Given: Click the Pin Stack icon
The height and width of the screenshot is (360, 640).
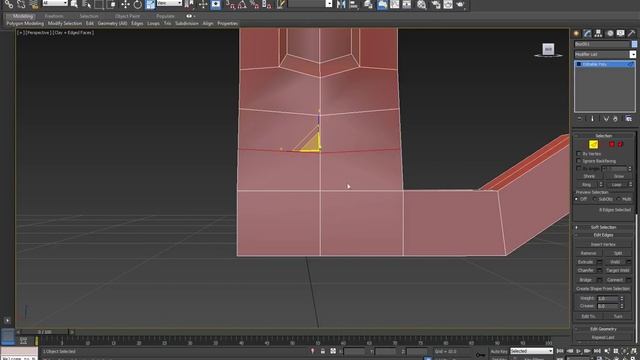Looking at the screenshot, I should pos(580,119).
